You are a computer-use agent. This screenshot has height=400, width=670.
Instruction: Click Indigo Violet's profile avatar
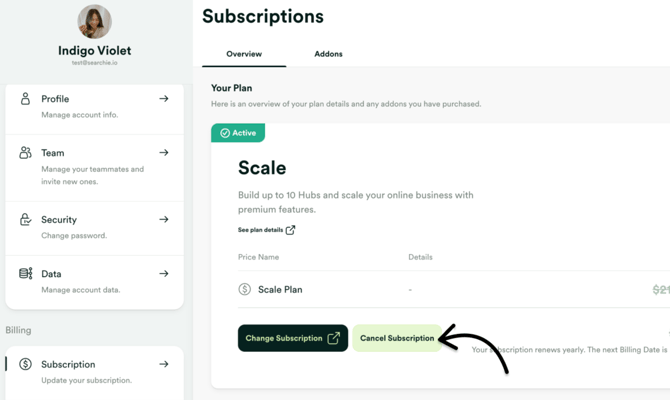point(95,21)
